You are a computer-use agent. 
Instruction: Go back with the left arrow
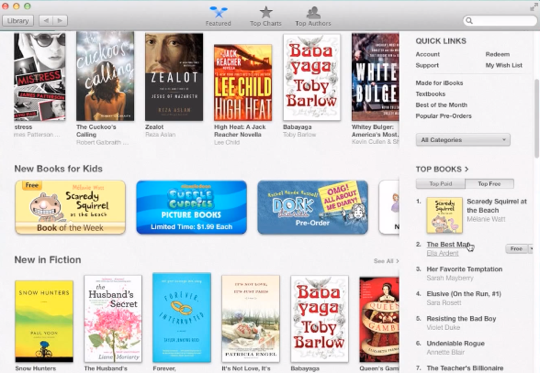(46, 21)
